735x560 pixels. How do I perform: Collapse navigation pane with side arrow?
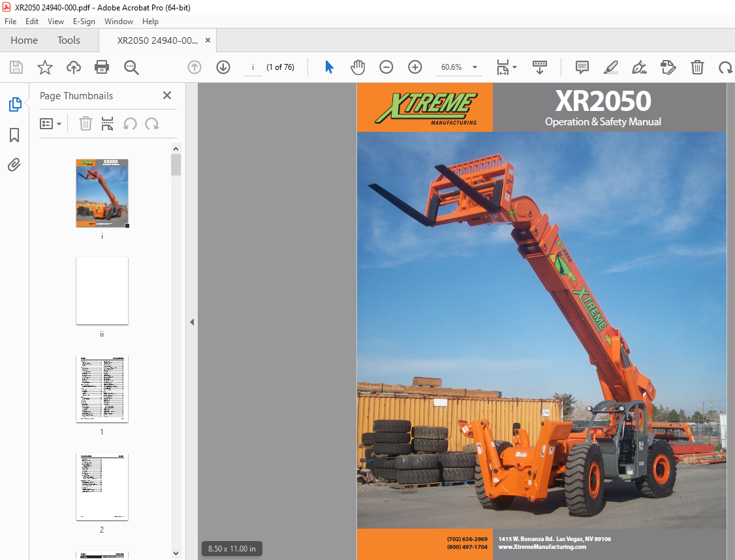tap(192, 322)
